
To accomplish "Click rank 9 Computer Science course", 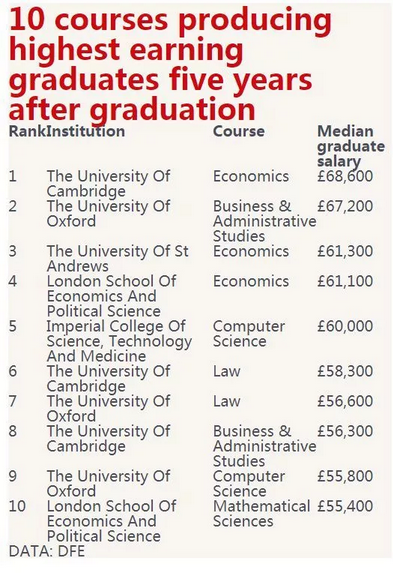I will 249,483.
